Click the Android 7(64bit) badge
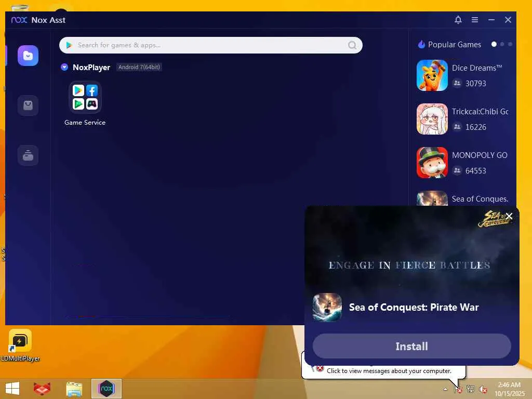The height and width of the screenshot is (399, 532). [139, 67]
